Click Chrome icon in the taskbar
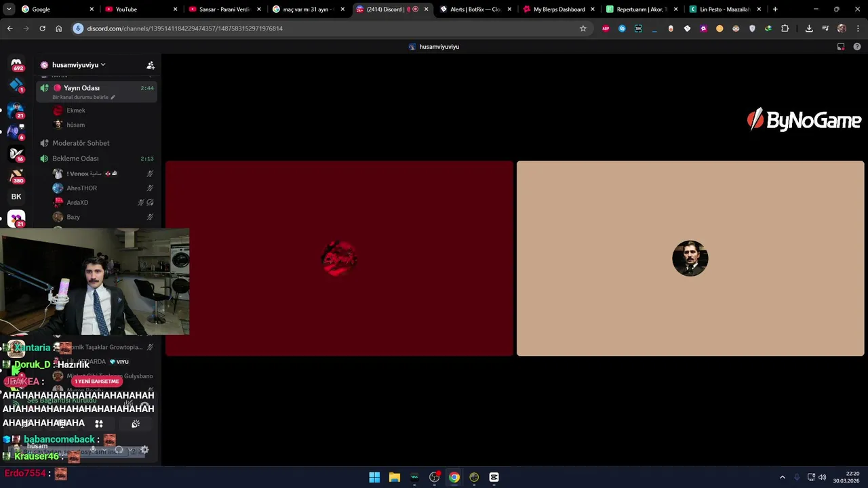Image resolution: width=868 pixels, height=488 pixels. point(454,477)
